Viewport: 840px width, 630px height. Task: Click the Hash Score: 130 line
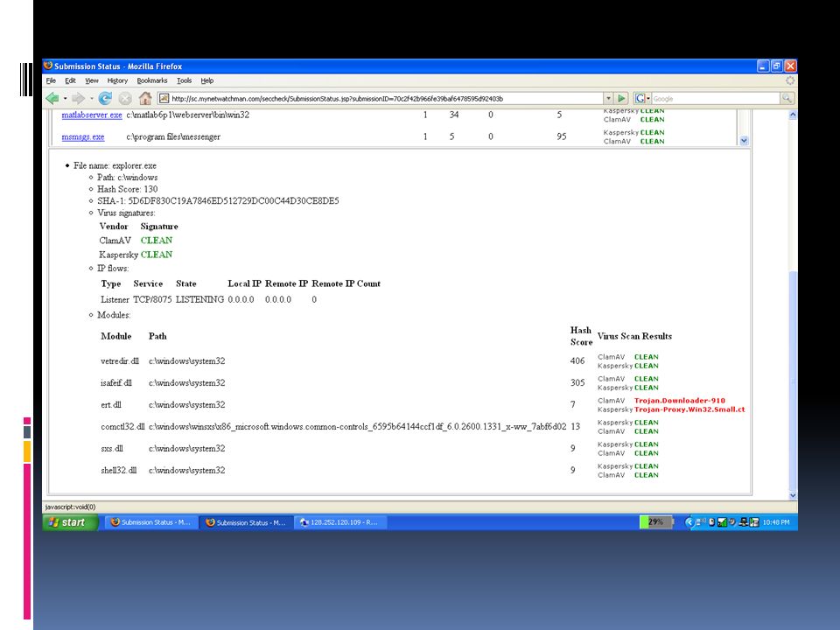point(128,189)
